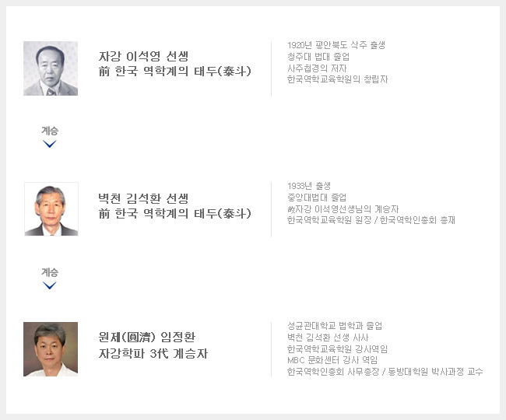Click the 한국역학인총회 총재 text
Viewport: 506px width, 420px height.
(417, 220)
